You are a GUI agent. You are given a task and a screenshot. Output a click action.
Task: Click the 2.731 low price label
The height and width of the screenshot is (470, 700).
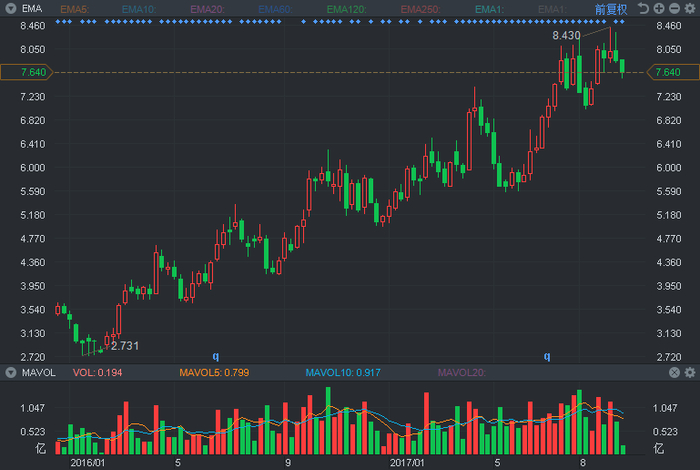click(x=125, y=346)
